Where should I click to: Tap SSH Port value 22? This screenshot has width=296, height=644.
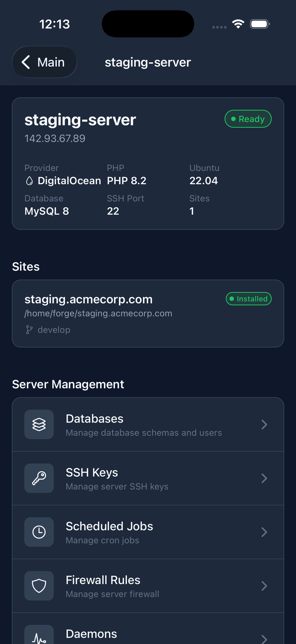[113, 211]
